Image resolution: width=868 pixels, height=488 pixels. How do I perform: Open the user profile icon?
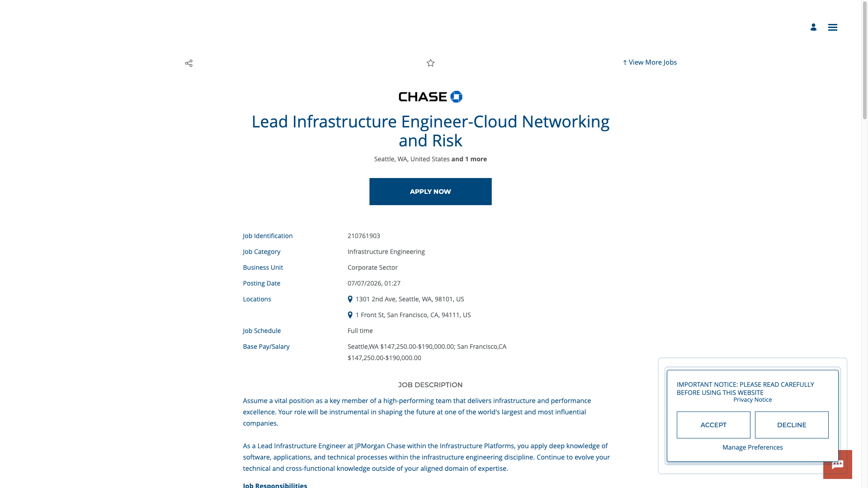coord(813,27)
